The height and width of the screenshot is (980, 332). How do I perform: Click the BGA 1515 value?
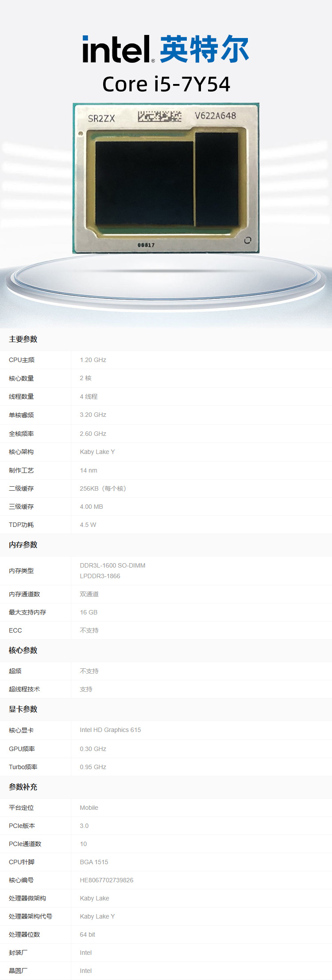pyautogui.click(x=94, y=862)
